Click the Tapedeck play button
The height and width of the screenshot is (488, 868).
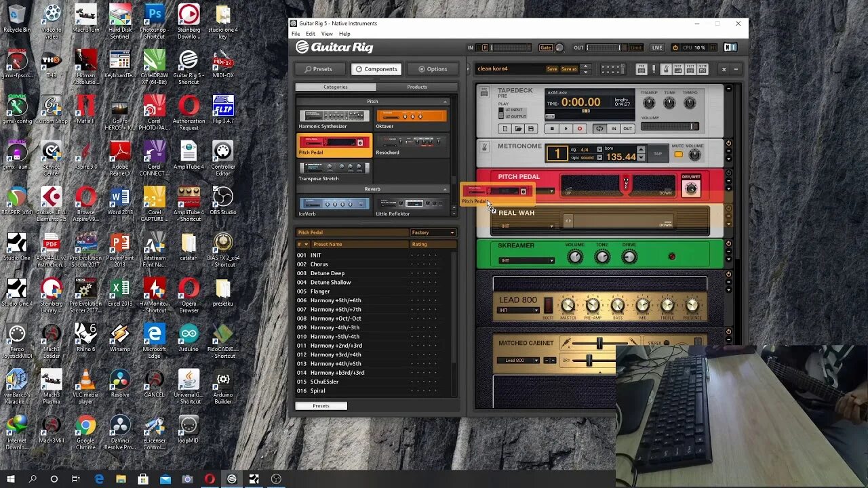(566, 129)
